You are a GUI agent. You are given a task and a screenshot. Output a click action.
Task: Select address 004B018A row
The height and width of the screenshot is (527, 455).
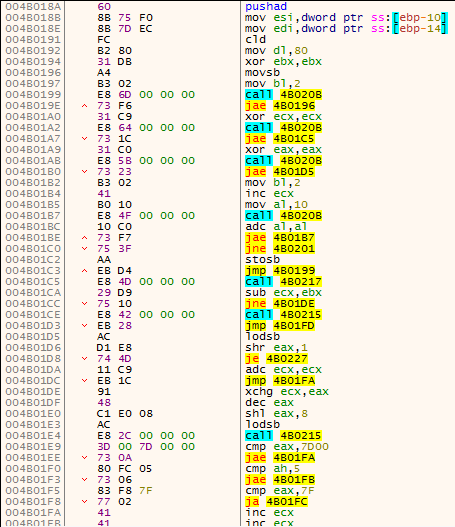[228, 6]
